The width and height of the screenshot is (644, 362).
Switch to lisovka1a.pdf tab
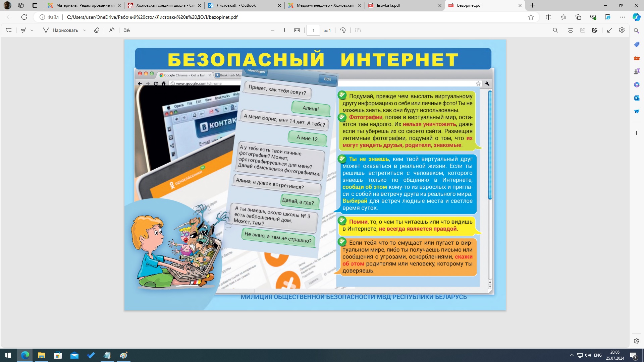(x=405, y=5)
